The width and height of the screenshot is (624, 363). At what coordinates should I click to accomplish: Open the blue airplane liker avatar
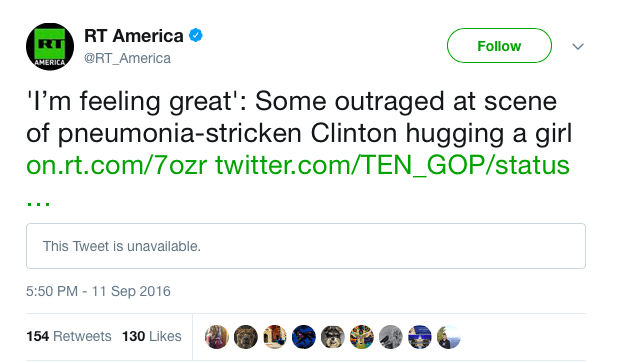(304, 337)
